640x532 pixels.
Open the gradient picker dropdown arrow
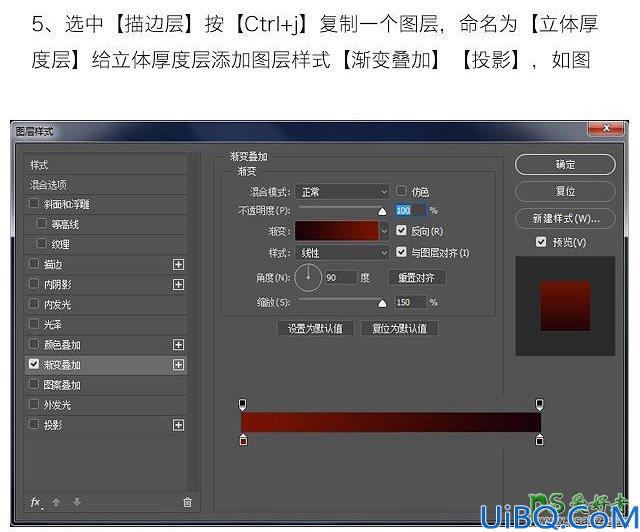384,231
